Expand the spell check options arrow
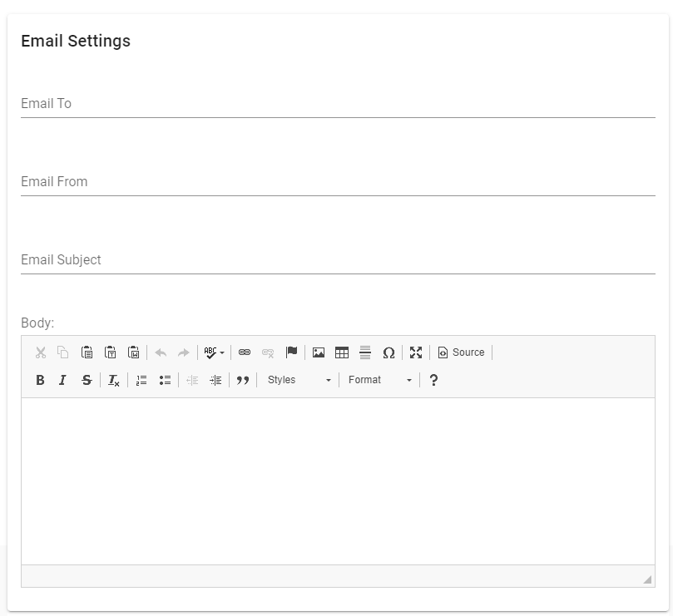This screenshot has height=616, width=673. point(221,352)
